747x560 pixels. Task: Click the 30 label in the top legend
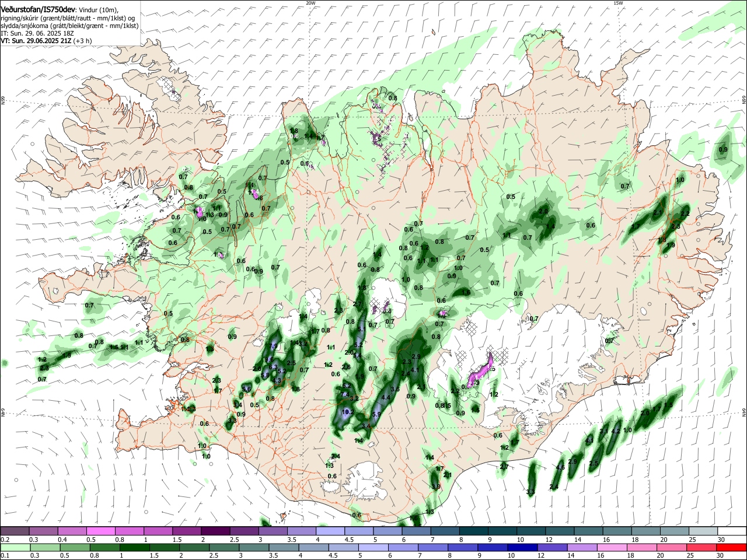721,540
